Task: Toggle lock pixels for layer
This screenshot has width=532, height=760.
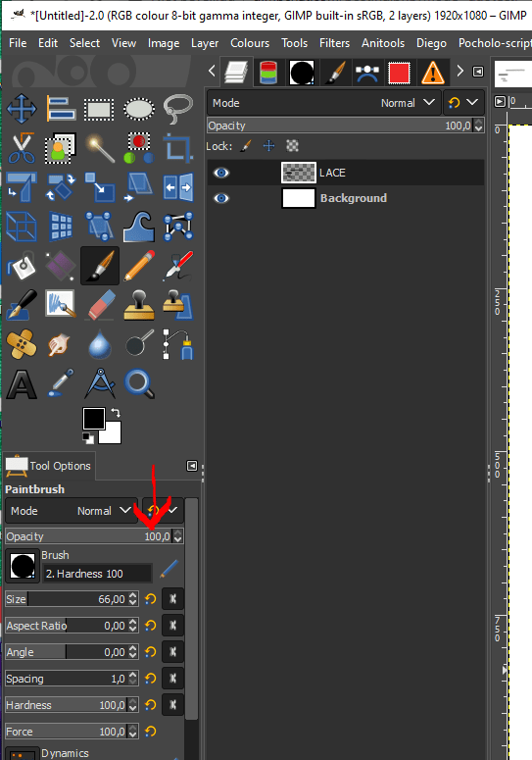Action: point(246,146)
